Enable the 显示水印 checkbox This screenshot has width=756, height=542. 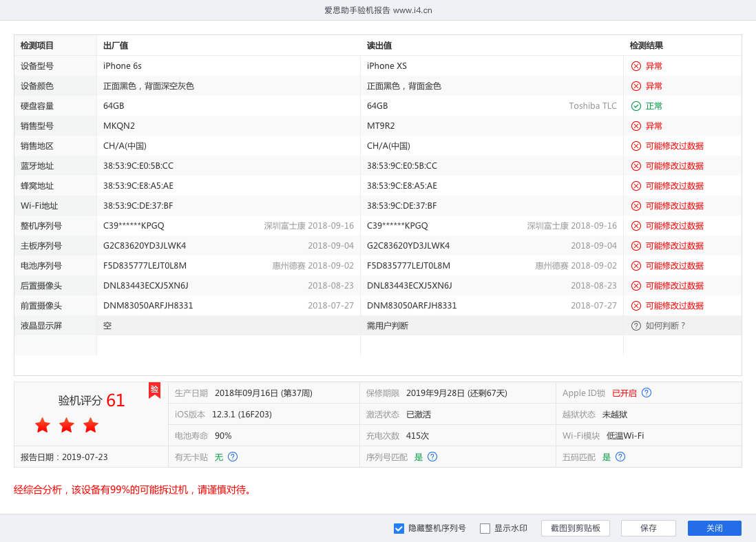(485, 528)
